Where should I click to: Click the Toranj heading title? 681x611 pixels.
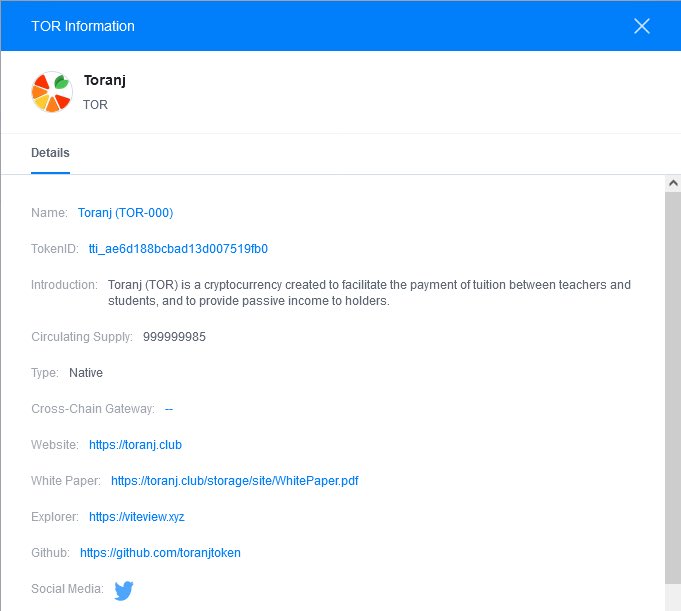(x=105, y=81)
